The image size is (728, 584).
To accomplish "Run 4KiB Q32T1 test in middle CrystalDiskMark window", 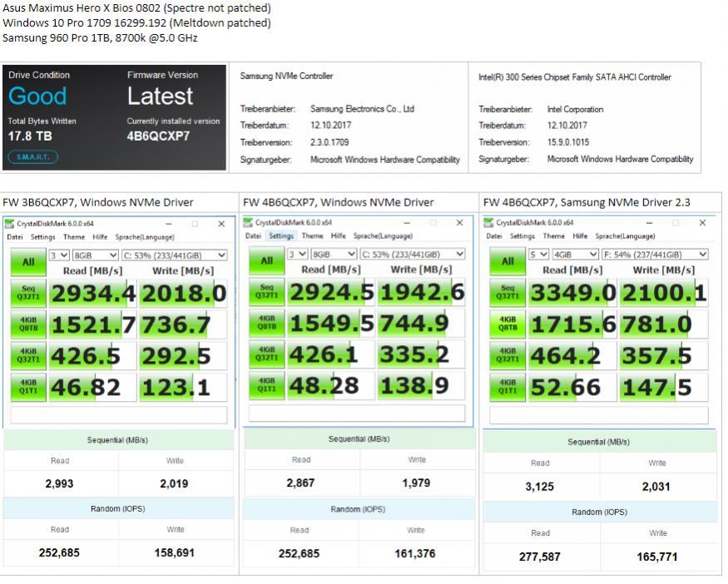I will click(266, 354).
